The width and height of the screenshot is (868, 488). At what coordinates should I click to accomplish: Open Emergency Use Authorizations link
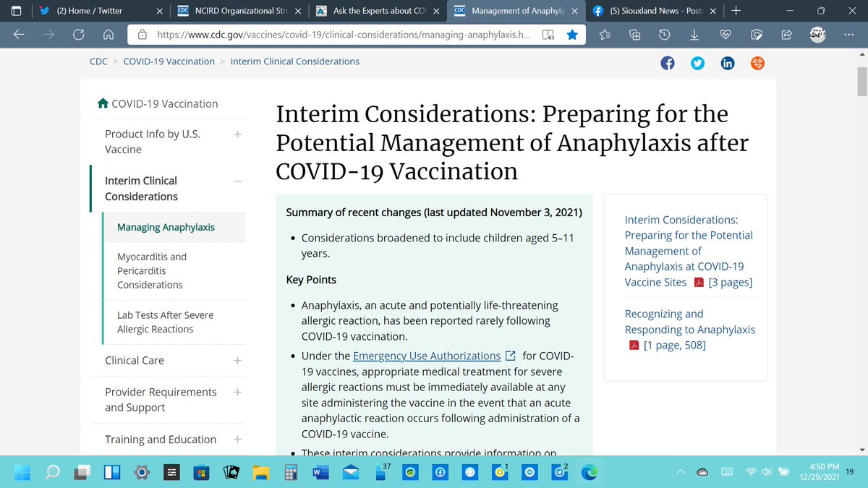[x=427, y=356]
